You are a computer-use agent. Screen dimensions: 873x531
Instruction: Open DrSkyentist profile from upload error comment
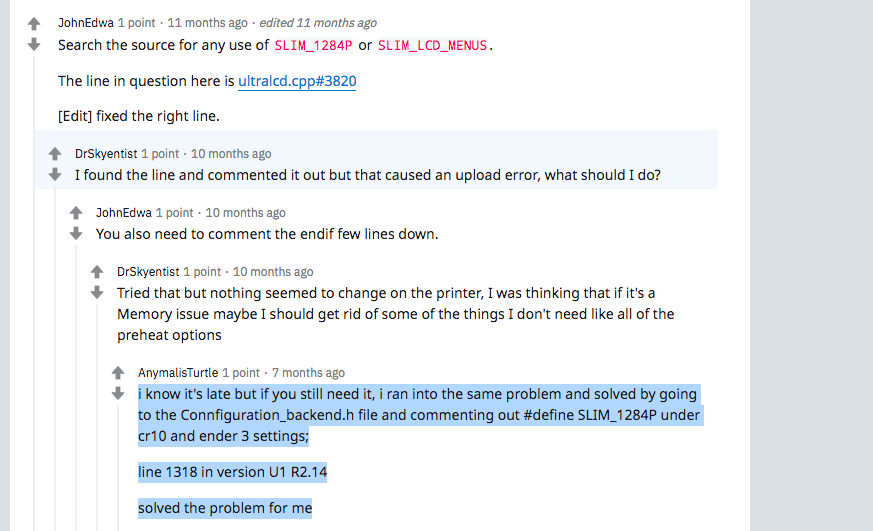click(x=107, y=154)
